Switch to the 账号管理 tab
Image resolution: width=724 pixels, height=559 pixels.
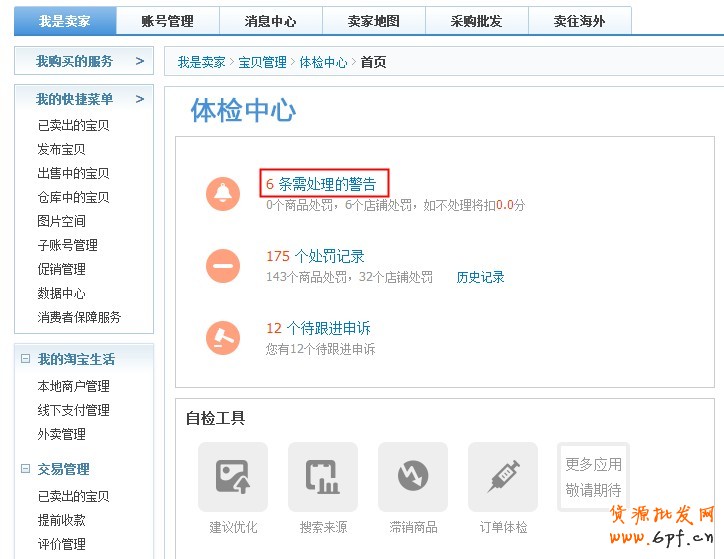[x=167, y=21]
